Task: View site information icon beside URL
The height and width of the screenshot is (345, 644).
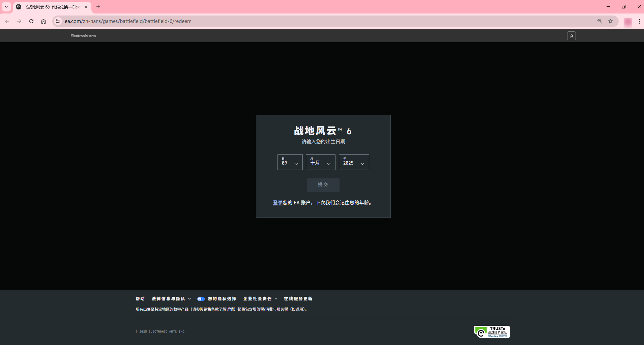Action: coord(58,21)
